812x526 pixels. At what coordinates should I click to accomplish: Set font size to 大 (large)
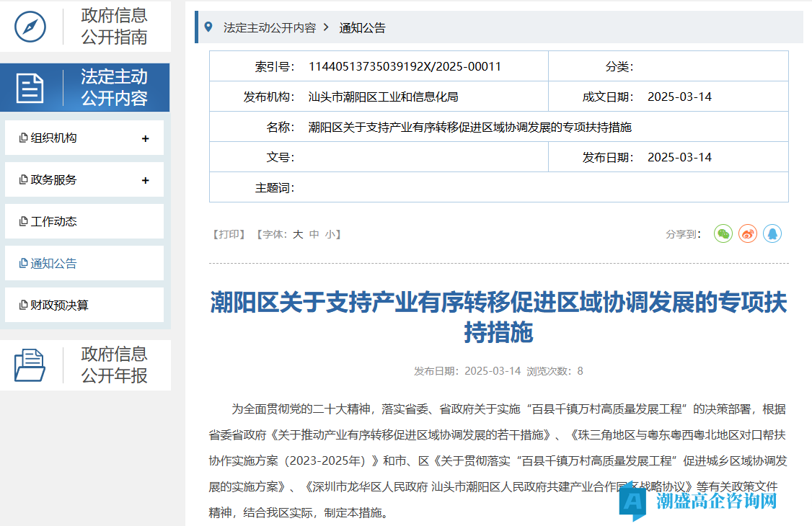tap(298, 235)
